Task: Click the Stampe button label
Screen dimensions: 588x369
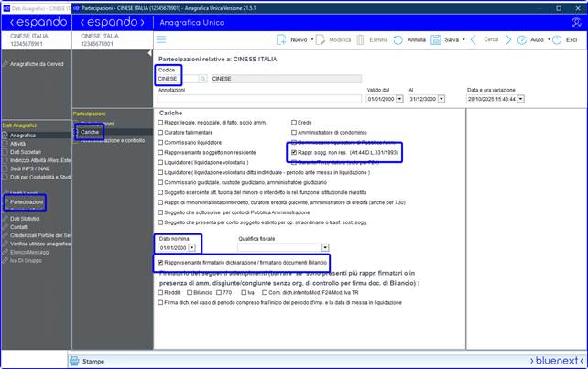Action: pos(93,362)
